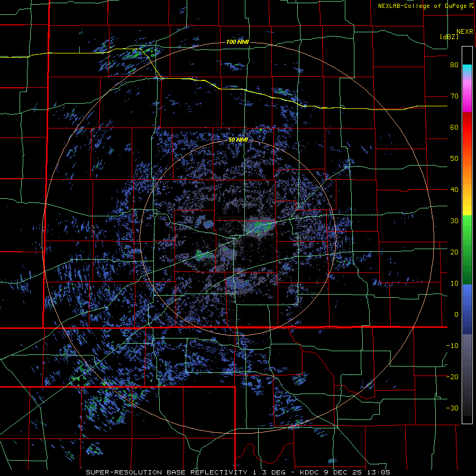Click the 30 value on reflectivity scale

tap(454, 221)
